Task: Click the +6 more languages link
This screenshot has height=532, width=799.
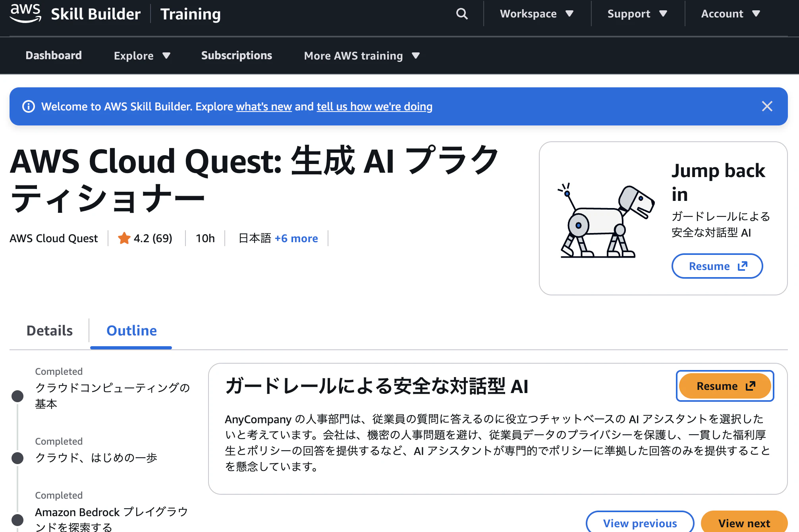Action: coord(296,238)
